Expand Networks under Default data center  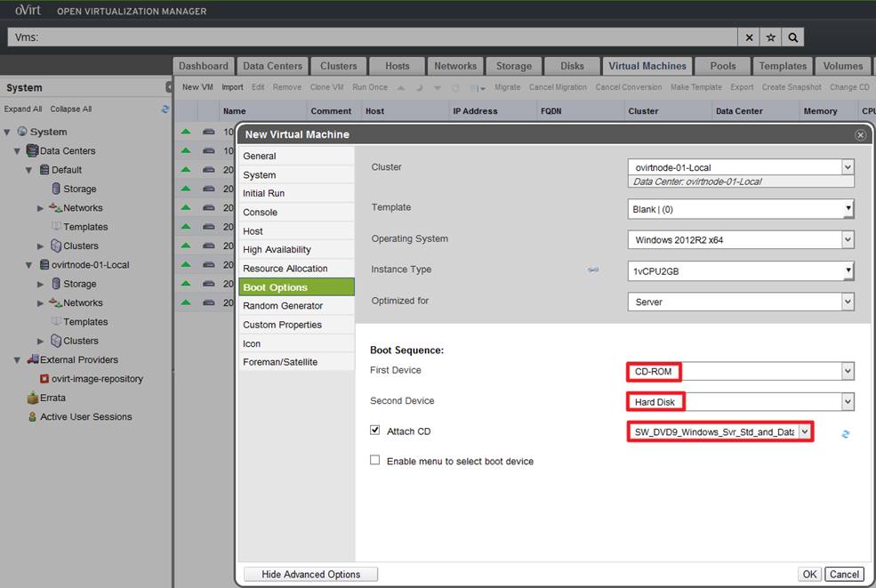[x=40, y=208]
